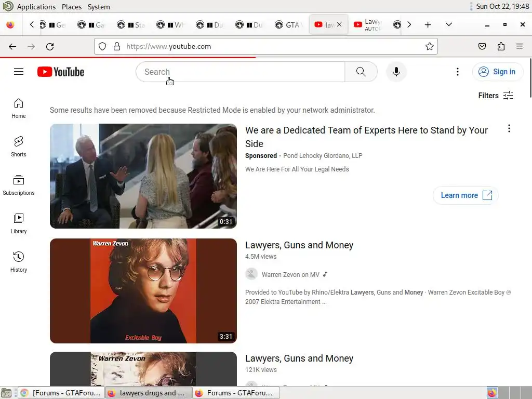The image size is (532, 399).
Task: Click the clock showing Sun Oct 22, 19:48
Action: point(502,6)
